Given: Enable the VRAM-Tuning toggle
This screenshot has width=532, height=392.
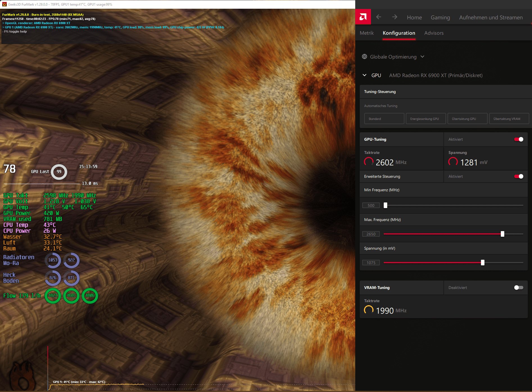Looking at the screenshot, I should click(519, 288).
